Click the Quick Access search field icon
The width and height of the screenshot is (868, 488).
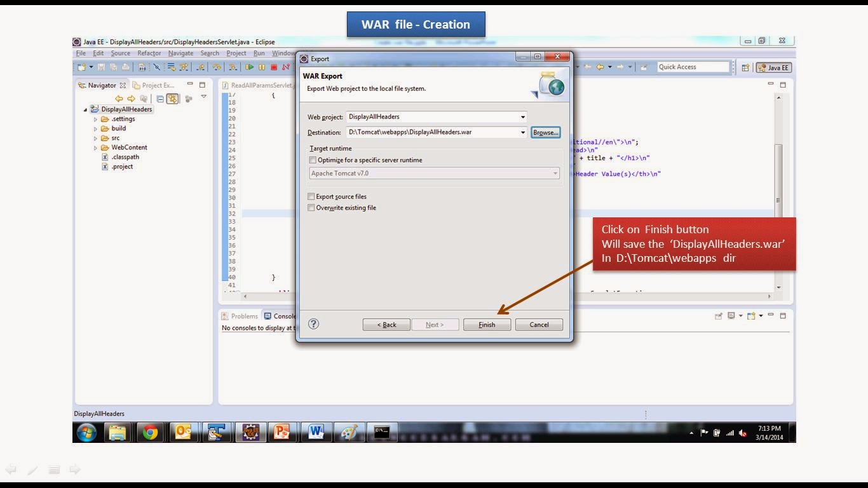click(x=692, y=67)
